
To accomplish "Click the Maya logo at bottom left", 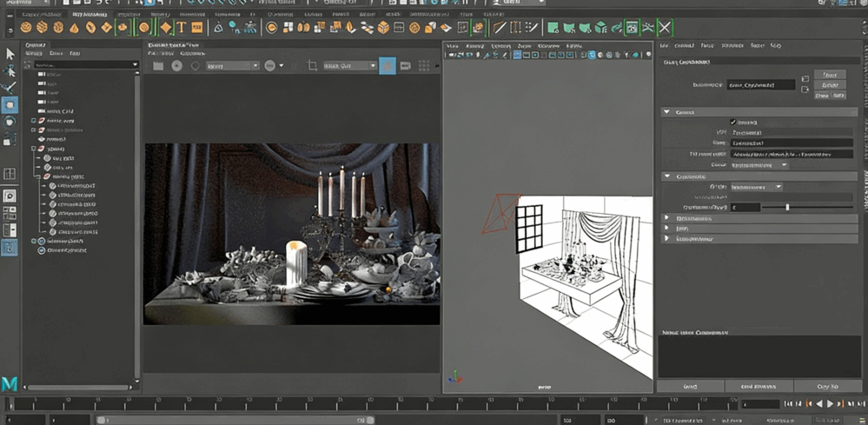I will pos(10,383).
